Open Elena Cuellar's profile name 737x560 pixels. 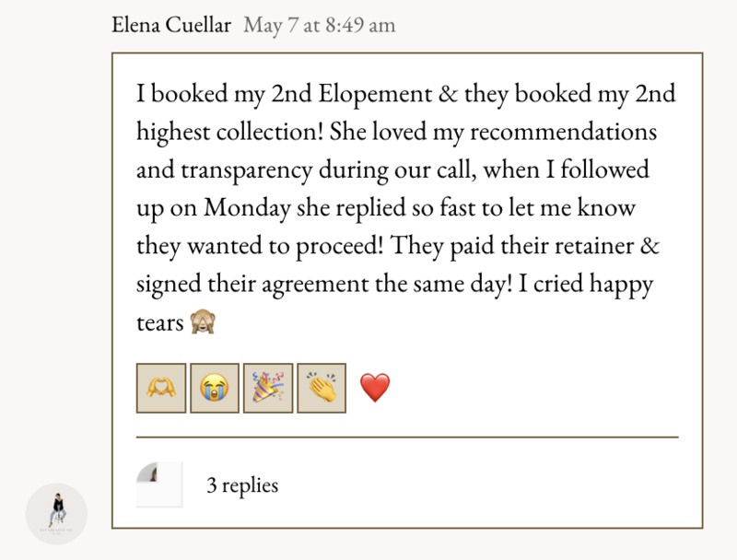point(171,25)
